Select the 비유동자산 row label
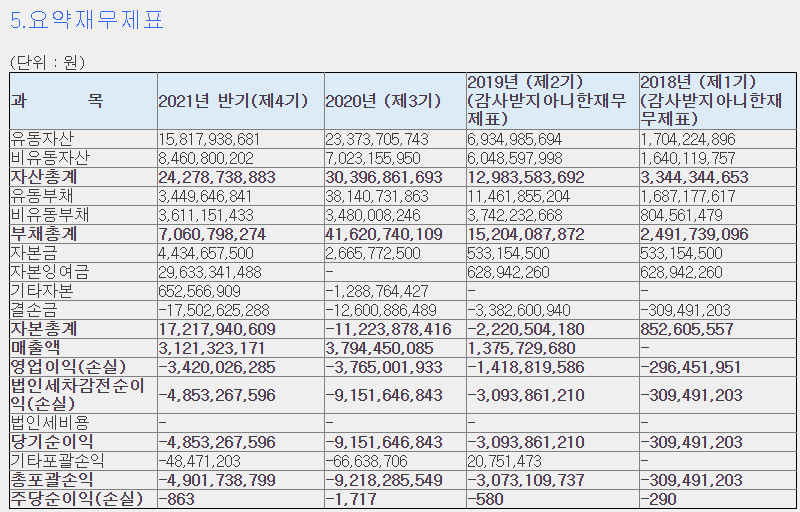The width and height of the screenshot is (800, 512). 50,158
